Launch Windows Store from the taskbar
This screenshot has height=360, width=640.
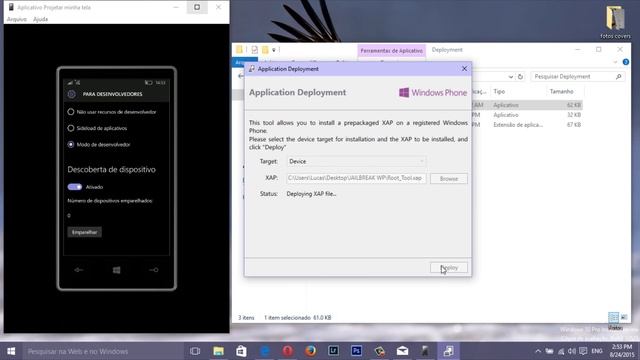click(x=241, y=351)
